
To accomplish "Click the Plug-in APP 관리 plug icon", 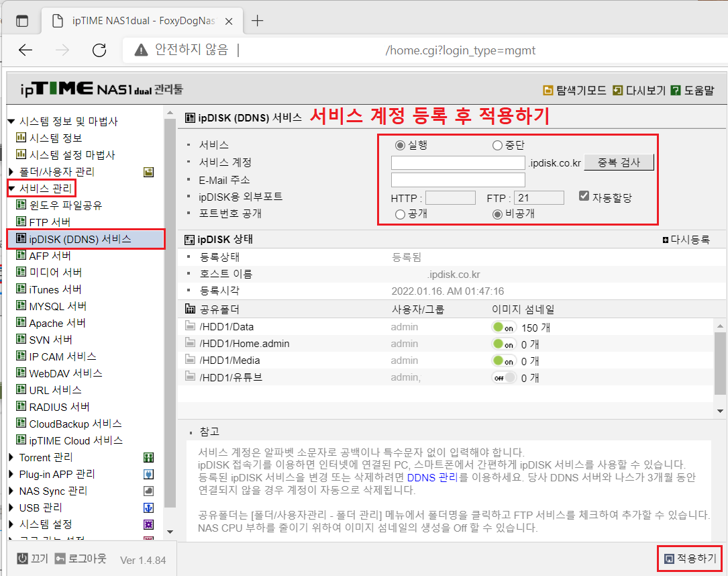I will [x=148, y=474].
